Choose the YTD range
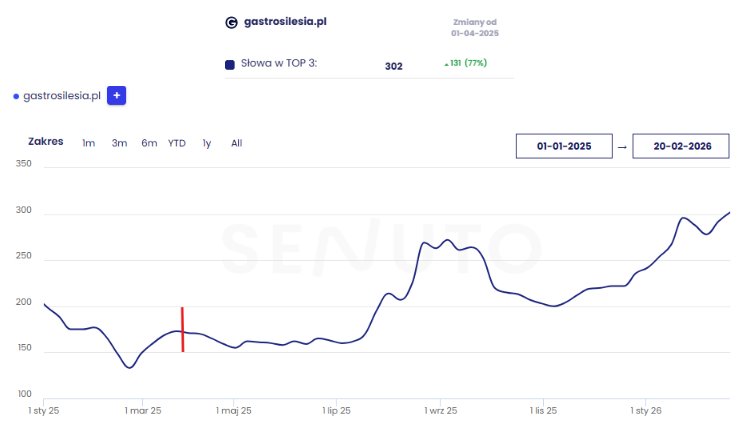This screenshot has height=429, width=751. pyautogui.click(x=177, y=143)
